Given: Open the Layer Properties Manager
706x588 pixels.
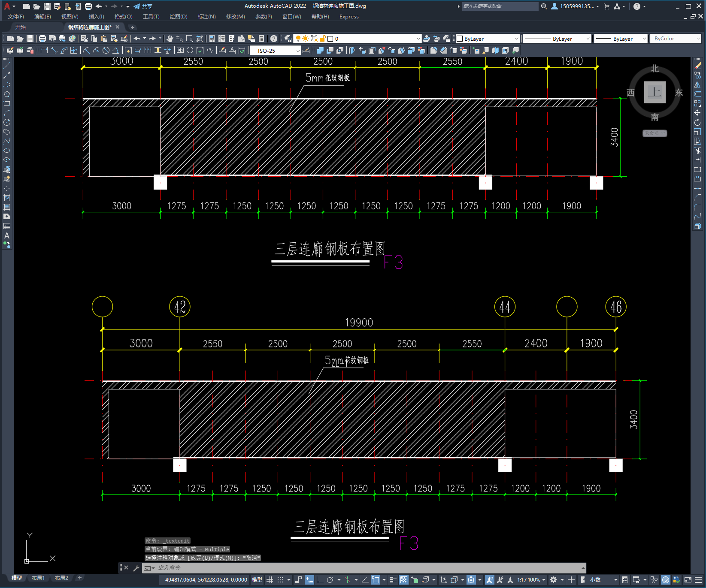Looking at the screenshot, I should tap(288, 39).
